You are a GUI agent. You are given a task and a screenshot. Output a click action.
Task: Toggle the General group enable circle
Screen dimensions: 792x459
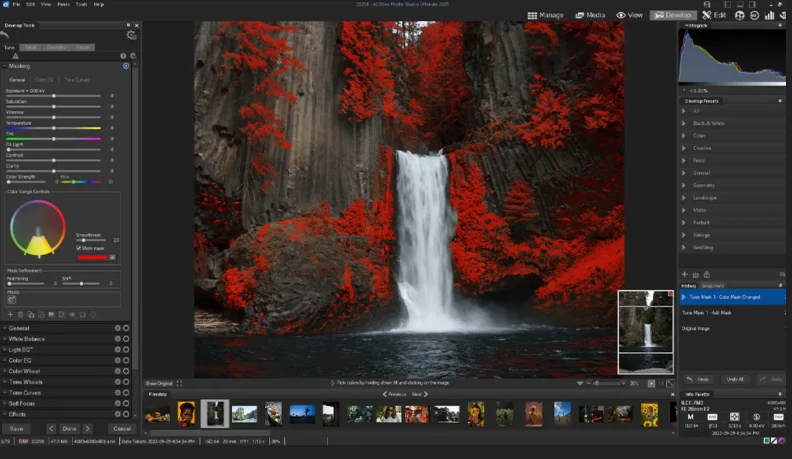click(x=126, y=328)
